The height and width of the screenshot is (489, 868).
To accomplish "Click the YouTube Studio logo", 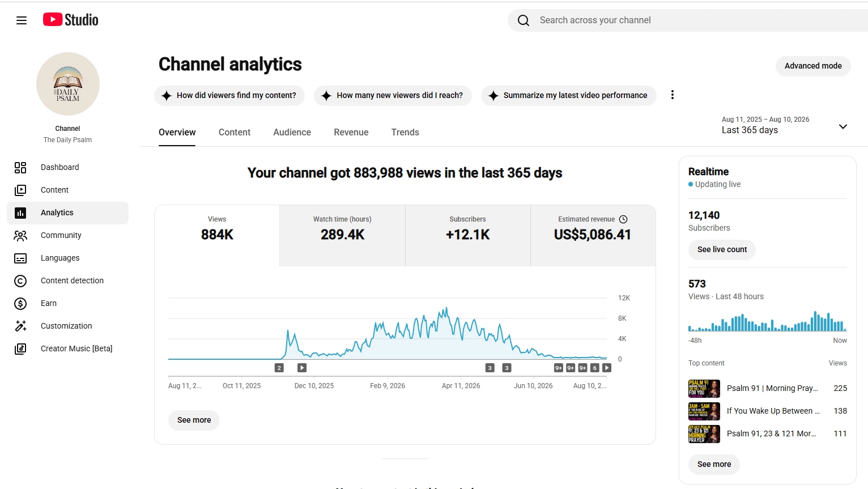I will click(x=71, y=20).
